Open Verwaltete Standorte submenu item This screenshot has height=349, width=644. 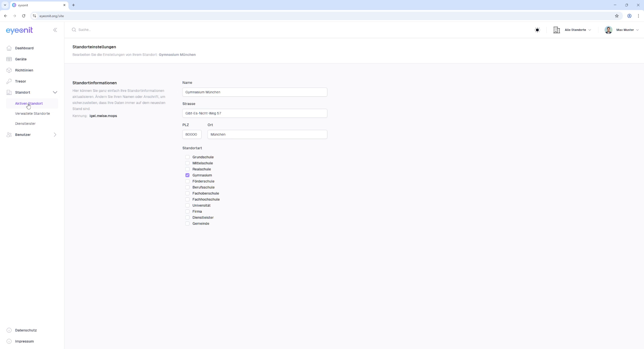(33, 114)
